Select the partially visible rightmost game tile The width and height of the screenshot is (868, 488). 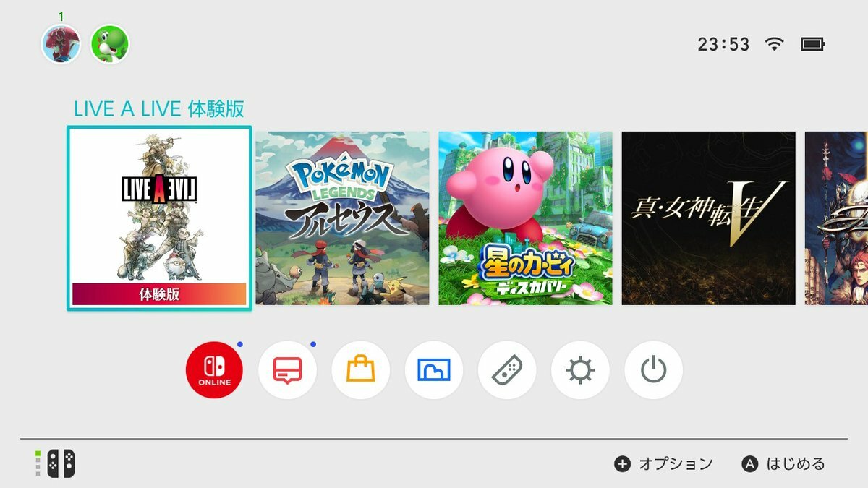coord(836,218)
